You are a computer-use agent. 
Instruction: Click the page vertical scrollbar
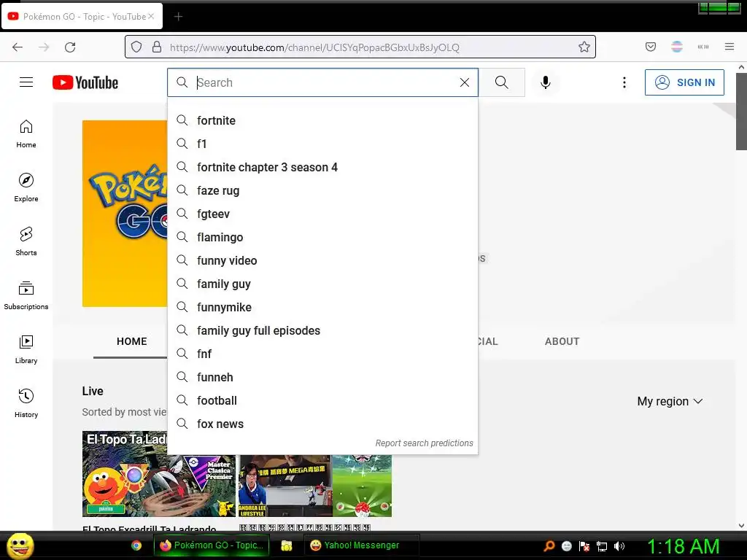point(741,112)
